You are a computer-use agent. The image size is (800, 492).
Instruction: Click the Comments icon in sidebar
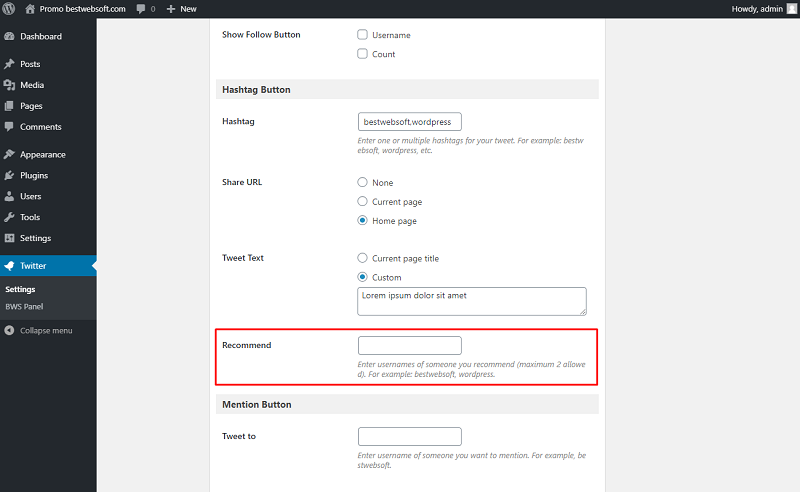pos(9,127)
